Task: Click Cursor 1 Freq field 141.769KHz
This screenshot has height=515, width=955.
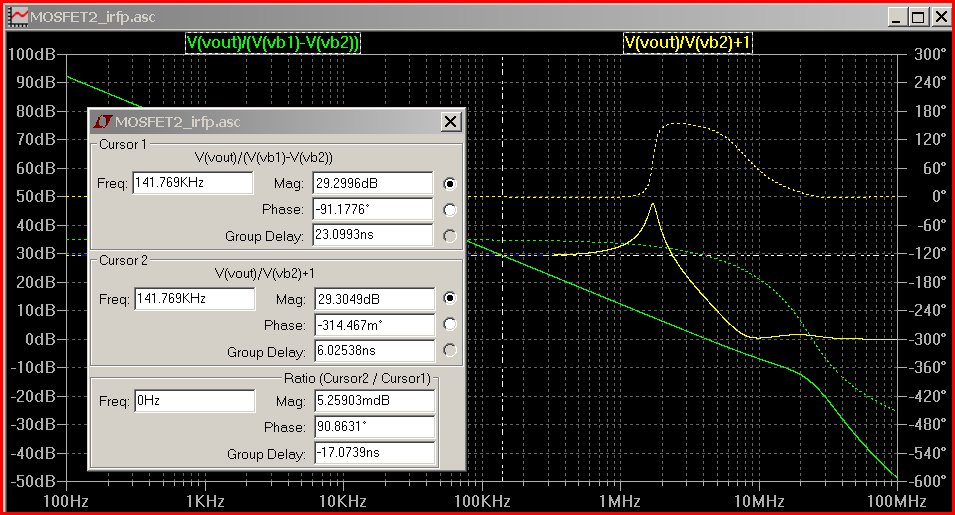Action: point(192,183)
